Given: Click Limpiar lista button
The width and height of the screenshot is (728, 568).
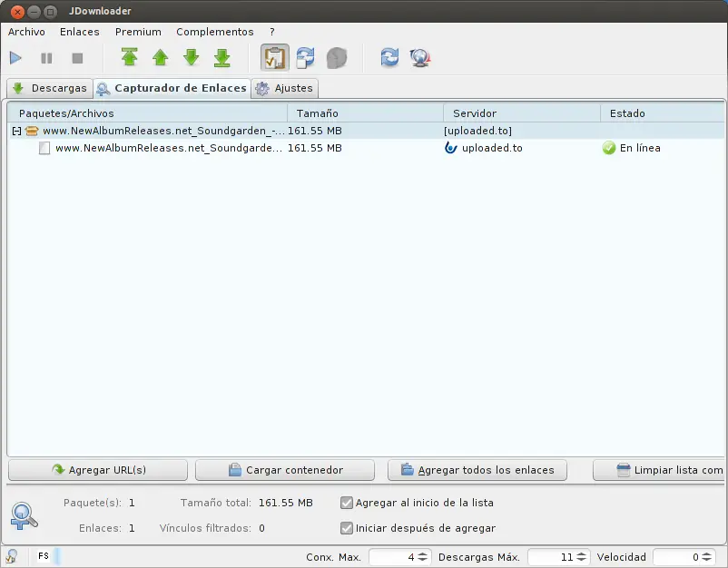Looking at the screenshot, I should click(x=659, y=470).
